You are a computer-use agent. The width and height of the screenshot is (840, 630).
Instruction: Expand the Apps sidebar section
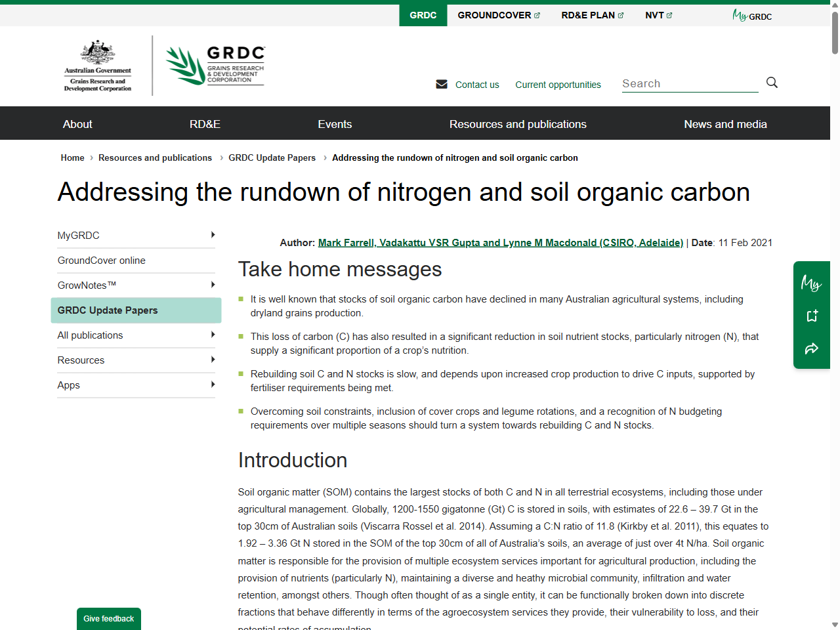(213, 385)
